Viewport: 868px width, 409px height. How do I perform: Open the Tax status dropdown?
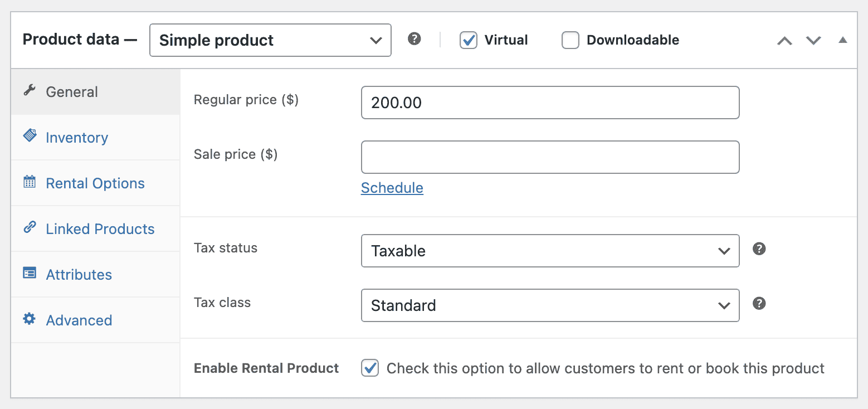[x=550, y=251]
